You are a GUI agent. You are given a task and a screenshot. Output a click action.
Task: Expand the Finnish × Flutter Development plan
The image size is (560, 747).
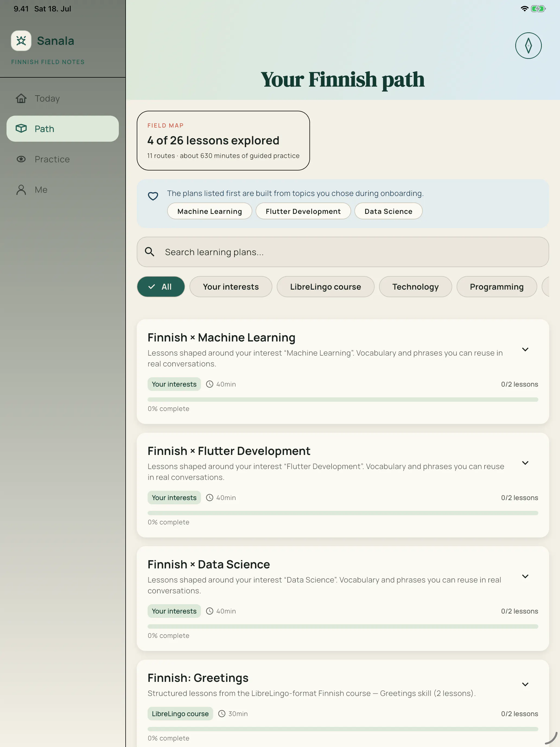(x=525, y=463)
